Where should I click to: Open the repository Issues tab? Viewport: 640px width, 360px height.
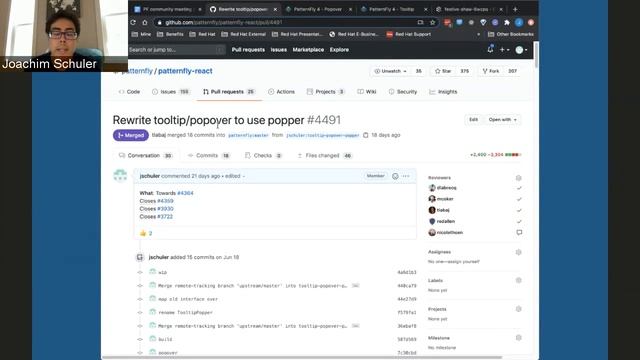point(171,92)
